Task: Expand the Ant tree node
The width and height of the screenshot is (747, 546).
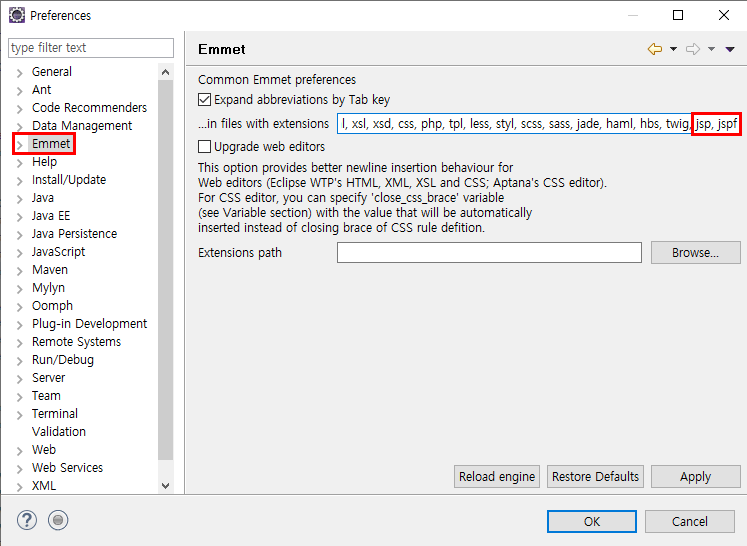Action: tap(20, 91)
